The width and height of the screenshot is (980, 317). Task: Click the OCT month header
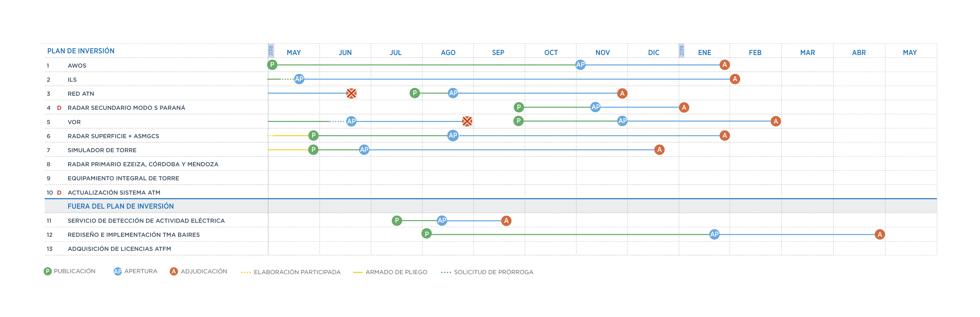pos(551,53)
